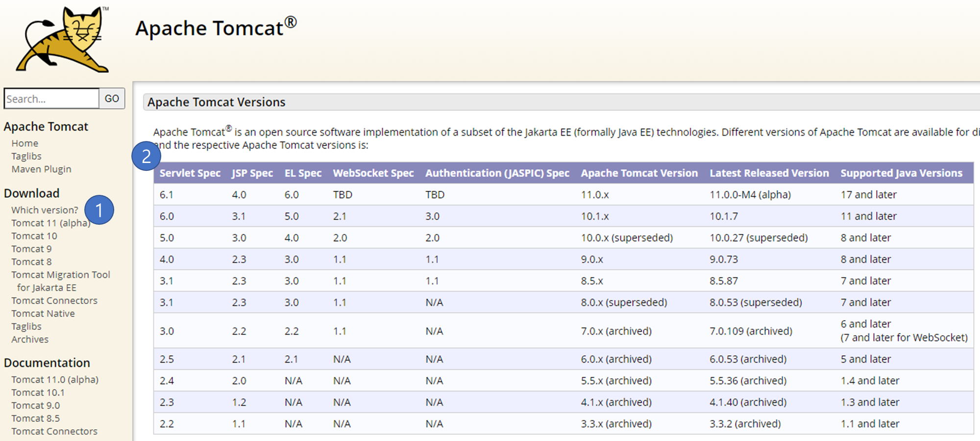Open Tomcat Connectors link under Download

(54, 300)
